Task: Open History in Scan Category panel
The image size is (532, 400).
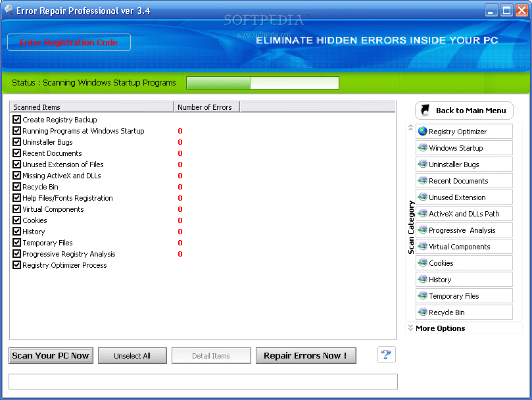Action: pos(464,280)
